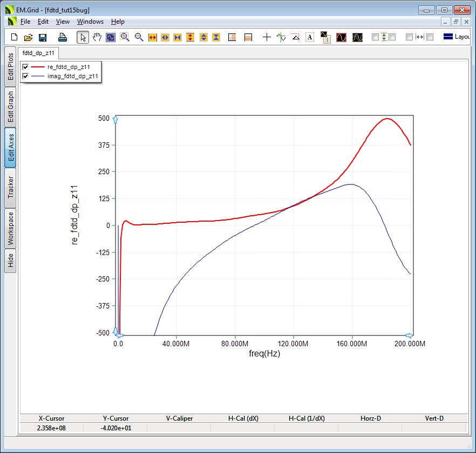
Task: Click the Hide side button
Action: coord(10,262)
